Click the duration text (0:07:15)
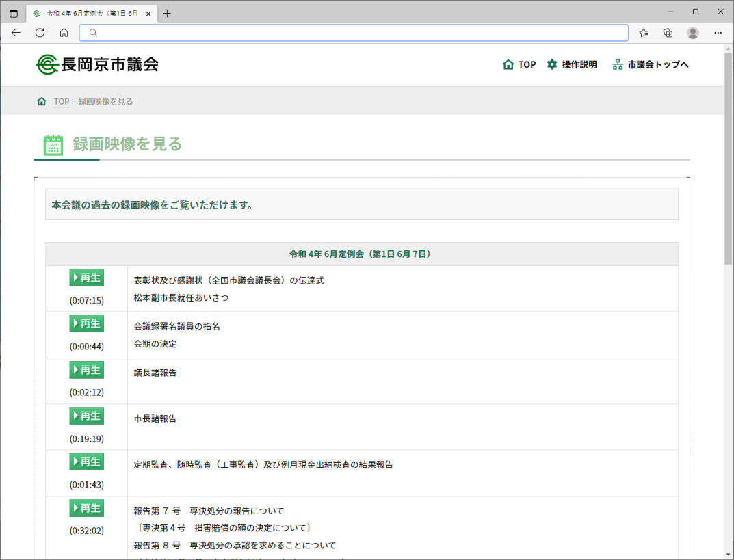The height and width of the screenshot is (560, 734). click(87, 300)
